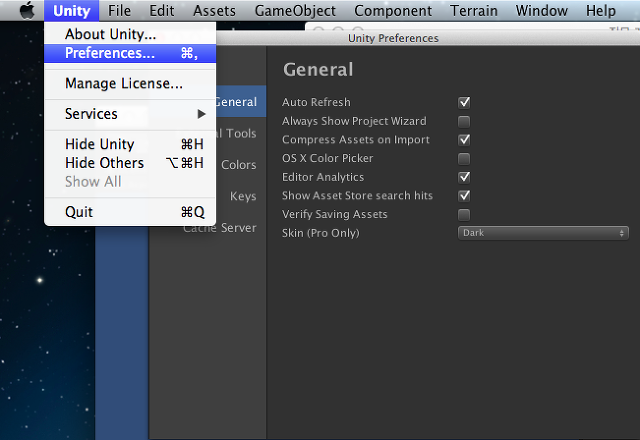
Task: Open the Assets menu
Action: coord(214,11)
